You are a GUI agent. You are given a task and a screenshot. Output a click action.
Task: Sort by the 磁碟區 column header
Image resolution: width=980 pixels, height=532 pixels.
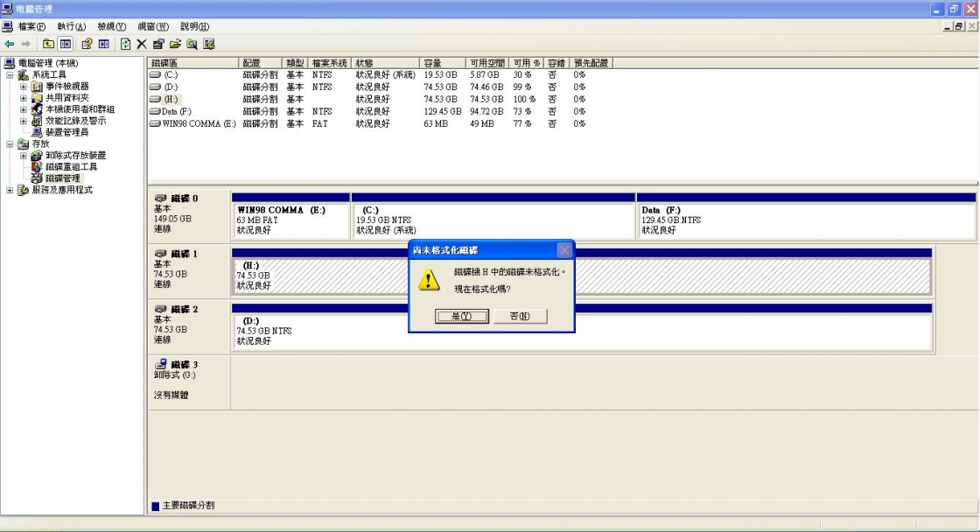pyautogui.click(x=193, y=63)
